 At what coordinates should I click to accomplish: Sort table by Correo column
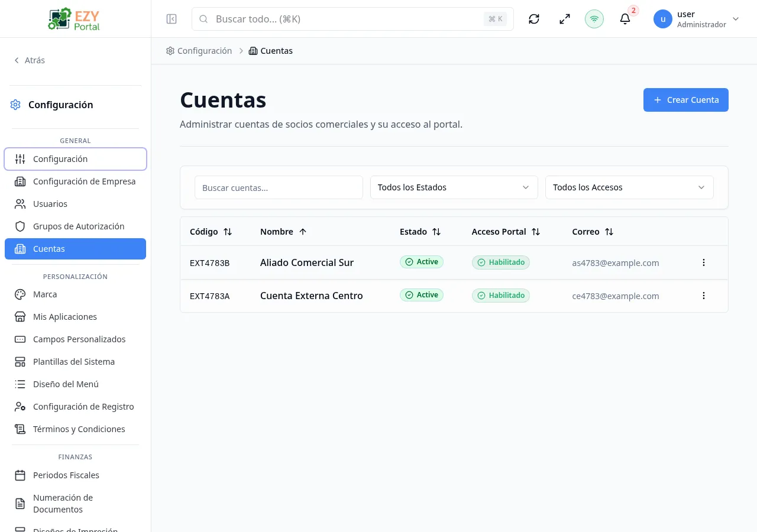pos(593,232)
